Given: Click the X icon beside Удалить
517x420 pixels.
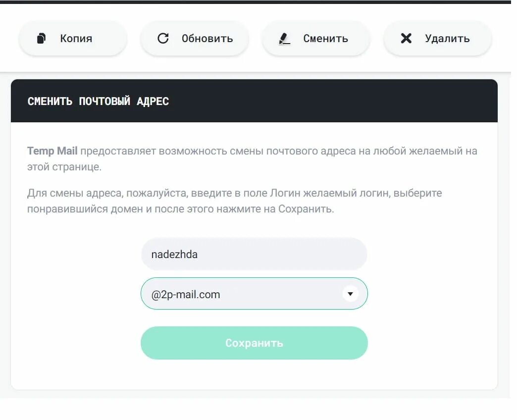Looking at the screenshot, I should (x=406, y=38).
